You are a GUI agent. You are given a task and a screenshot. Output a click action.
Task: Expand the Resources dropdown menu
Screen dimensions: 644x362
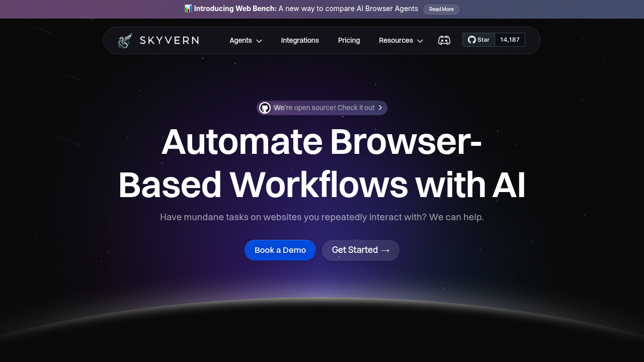[400, 40]
